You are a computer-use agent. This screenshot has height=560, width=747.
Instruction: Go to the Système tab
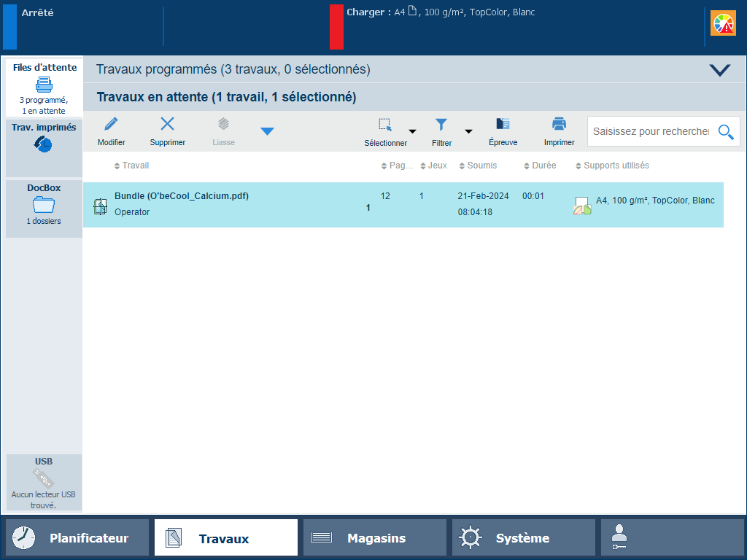click(x=523, y=538)
